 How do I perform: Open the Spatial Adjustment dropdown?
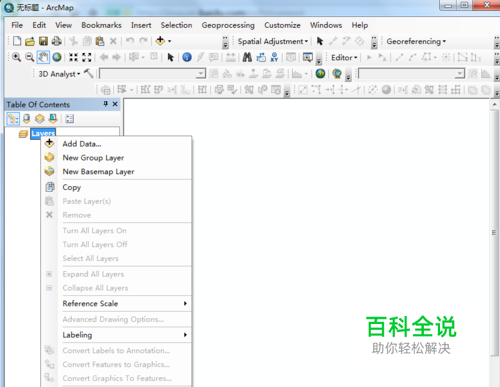[272, 41]
